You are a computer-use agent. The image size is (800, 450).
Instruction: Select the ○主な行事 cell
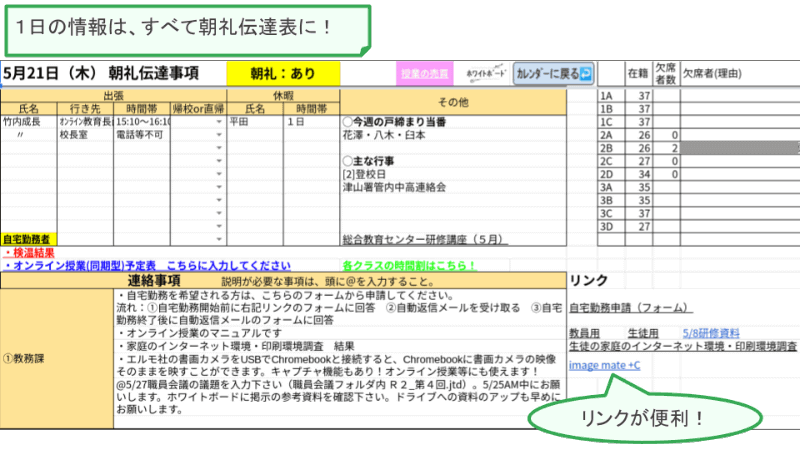(x=453, y=161)
